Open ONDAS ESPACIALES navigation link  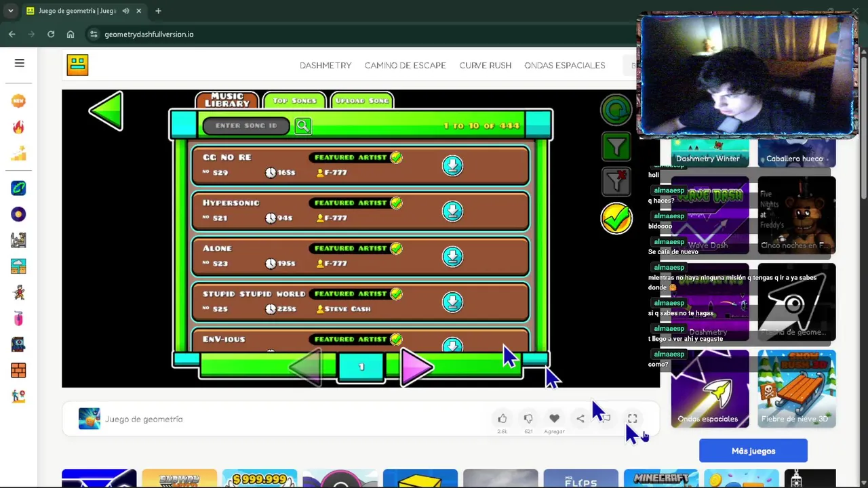click(564, 65)
